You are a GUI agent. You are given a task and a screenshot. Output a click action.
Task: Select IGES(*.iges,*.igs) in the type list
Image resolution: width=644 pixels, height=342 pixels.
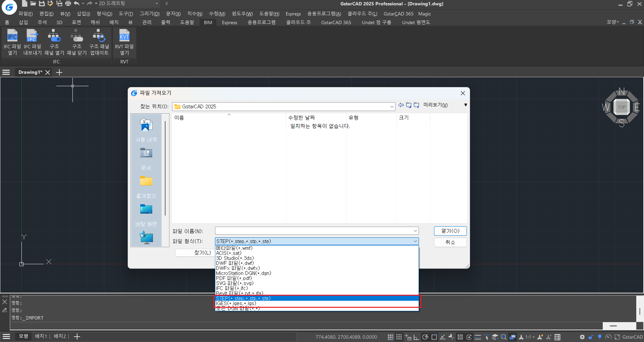(317, 303)
